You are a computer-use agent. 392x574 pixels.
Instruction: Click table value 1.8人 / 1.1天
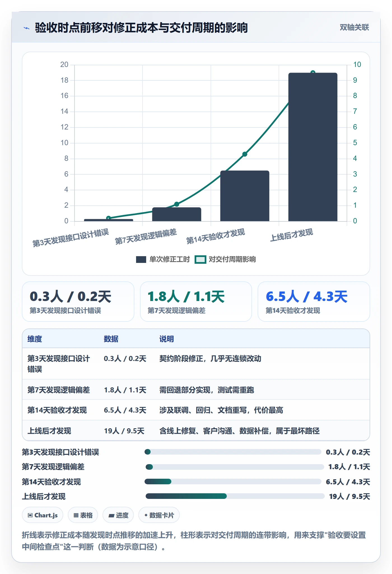[125, 390]
